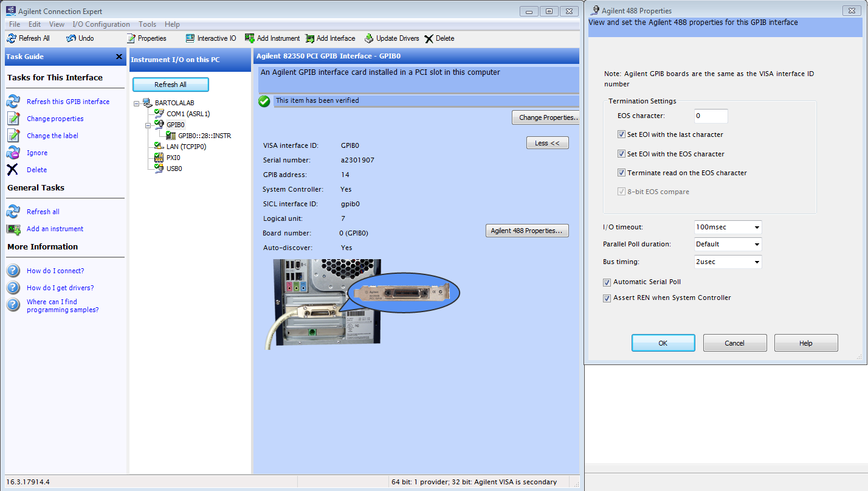Click the Ignore task icon

13,153
